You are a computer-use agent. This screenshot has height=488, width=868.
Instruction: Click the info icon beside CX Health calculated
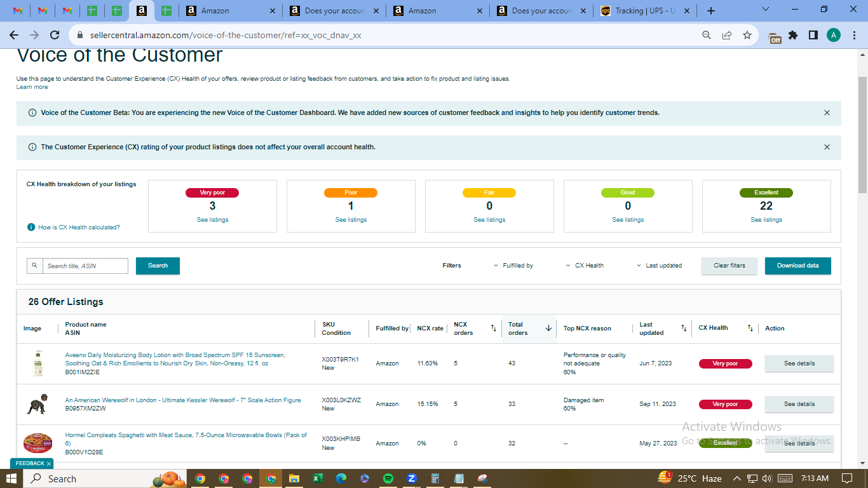(31, 227)
